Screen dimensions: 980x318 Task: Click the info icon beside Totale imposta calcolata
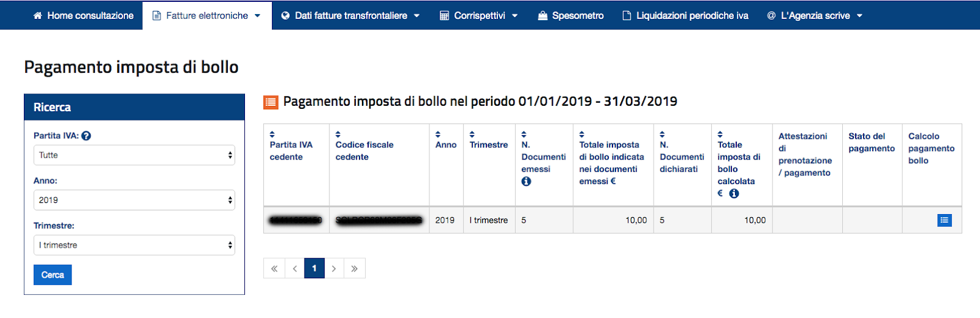734,194
